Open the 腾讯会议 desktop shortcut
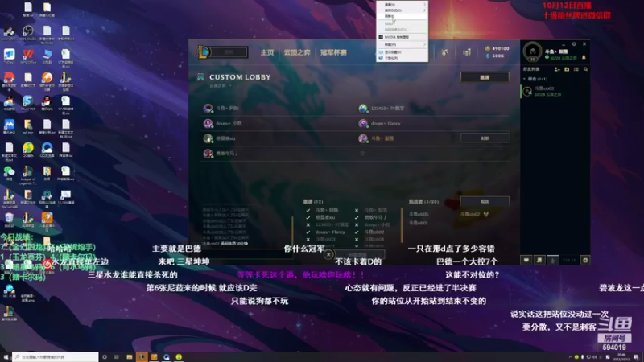 (9, 126)
